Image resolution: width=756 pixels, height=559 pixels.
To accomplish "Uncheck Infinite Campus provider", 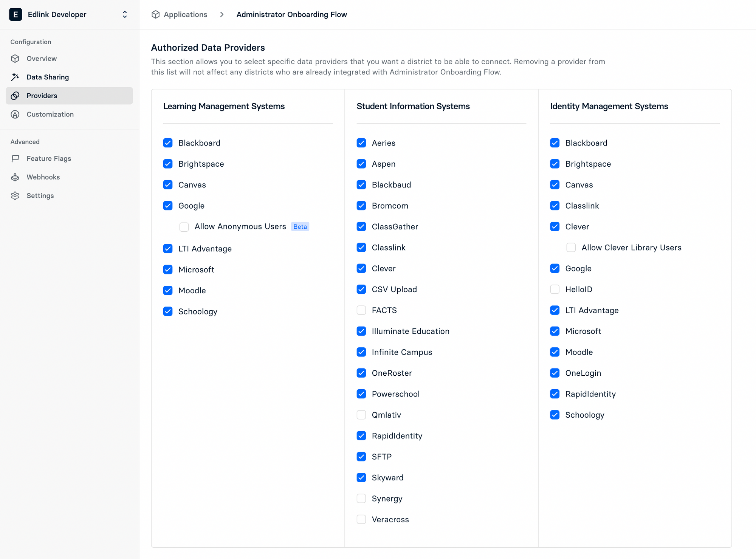I will (361, 352).
